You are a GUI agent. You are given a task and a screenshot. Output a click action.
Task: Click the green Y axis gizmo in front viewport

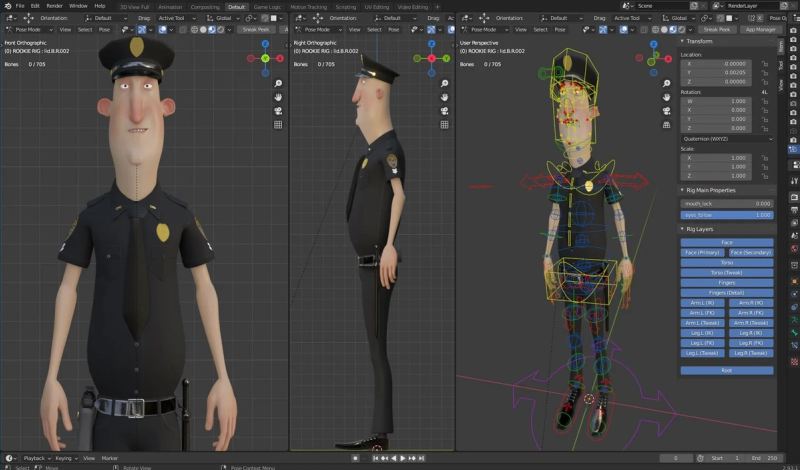click(265, 58)
